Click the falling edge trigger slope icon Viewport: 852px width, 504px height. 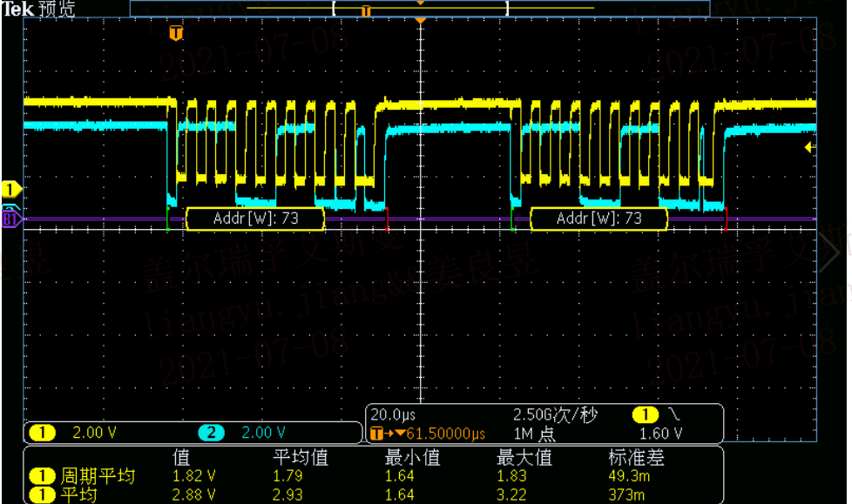coord(674,415)
